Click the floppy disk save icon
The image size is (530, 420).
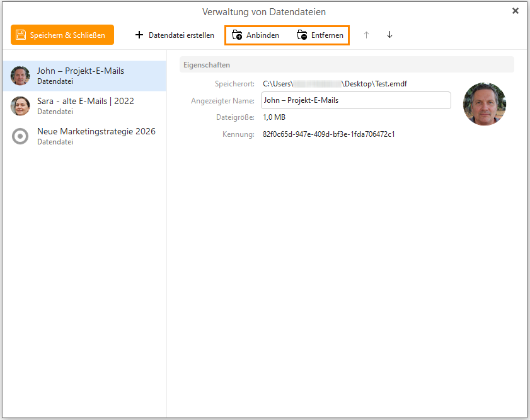tap(21, 35)
